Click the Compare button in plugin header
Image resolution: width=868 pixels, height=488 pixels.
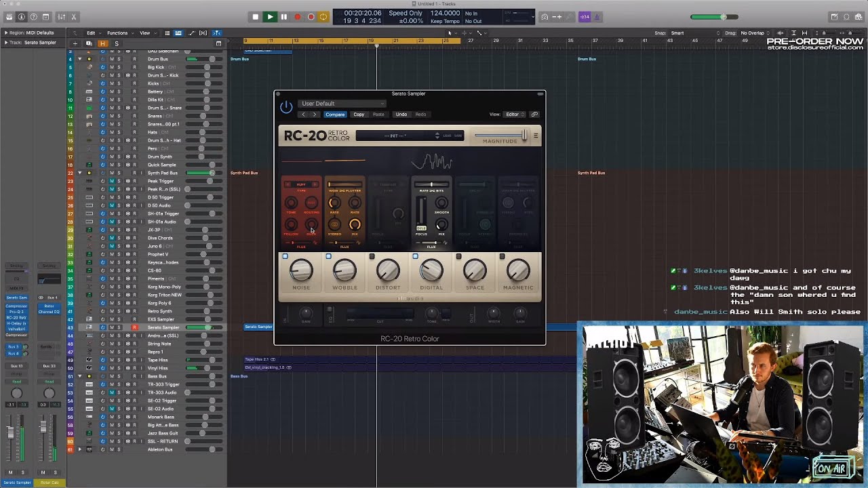(335, 115)
